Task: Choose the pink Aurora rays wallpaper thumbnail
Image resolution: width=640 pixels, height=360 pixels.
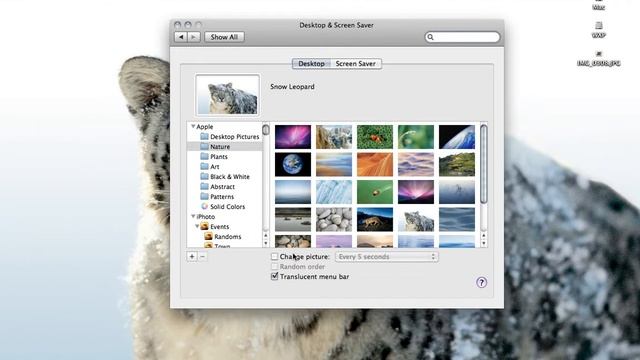Action: [416, 192]
